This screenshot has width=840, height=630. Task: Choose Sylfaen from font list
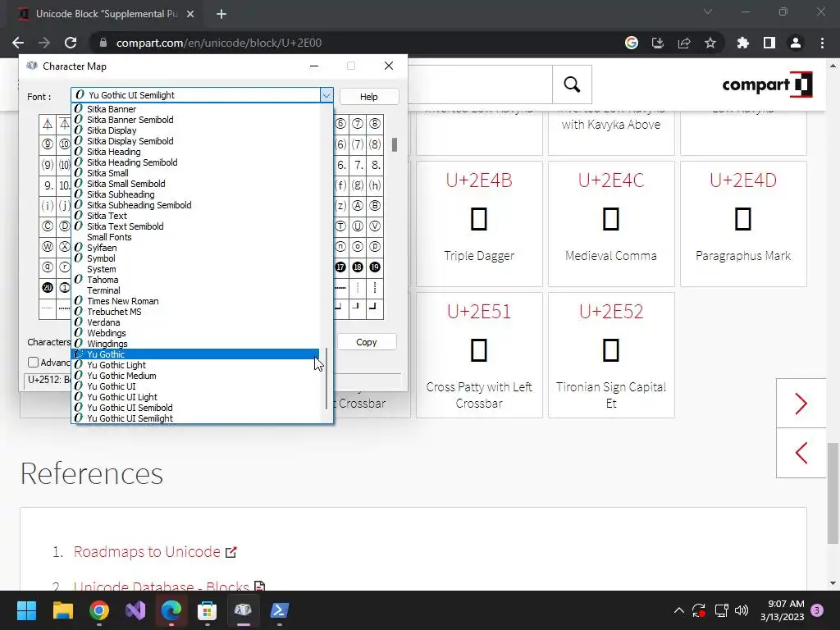point(195,248)
